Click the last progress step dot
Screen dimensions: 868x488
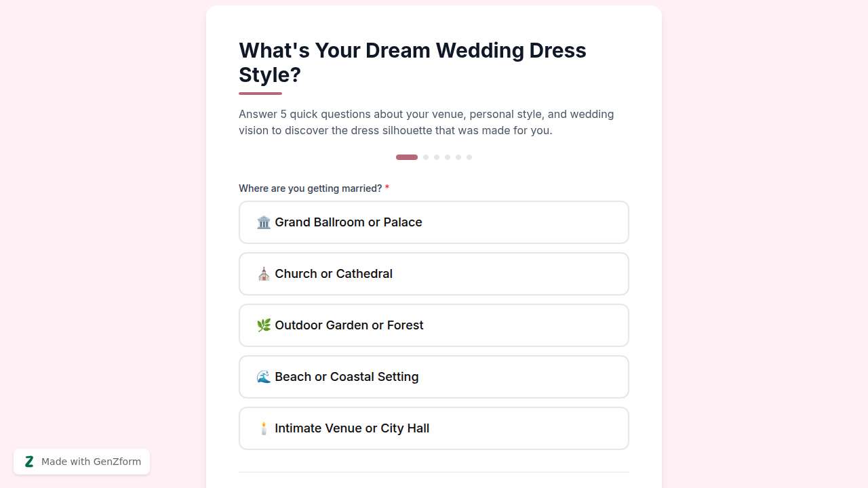[x=469, y=157]
